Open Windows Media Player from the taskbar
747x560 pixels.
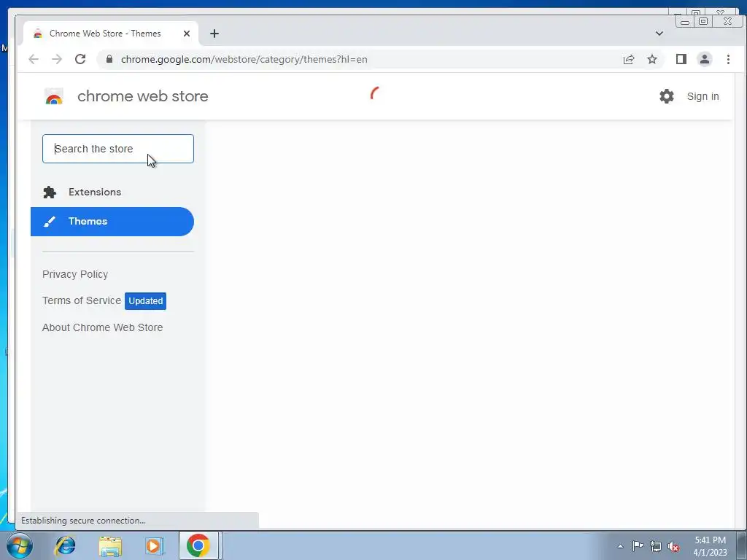tap(154, 545)
